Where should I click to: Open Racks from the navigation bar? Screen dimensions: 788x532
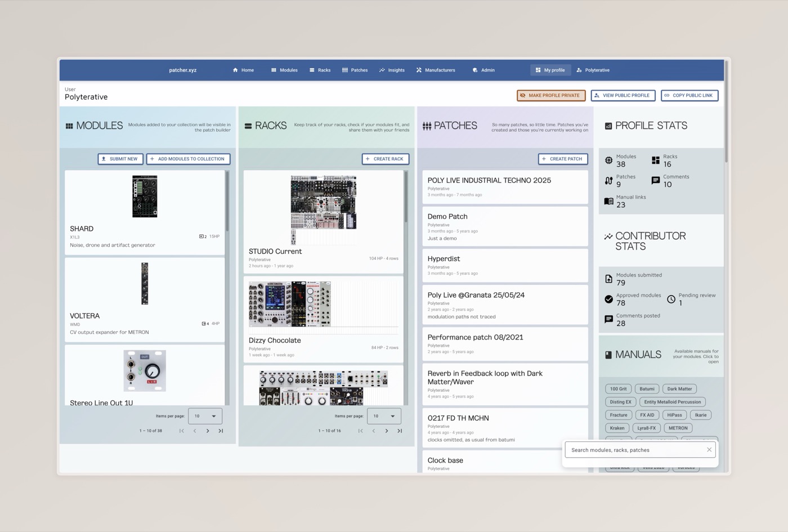pos(320,70)
